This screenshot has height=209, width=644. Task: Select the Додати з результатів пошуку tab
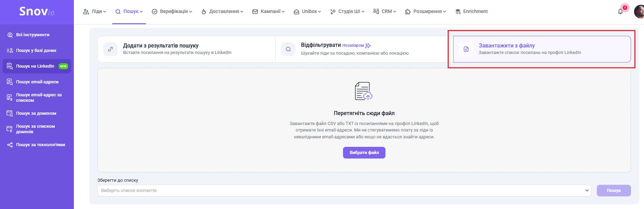186,49
